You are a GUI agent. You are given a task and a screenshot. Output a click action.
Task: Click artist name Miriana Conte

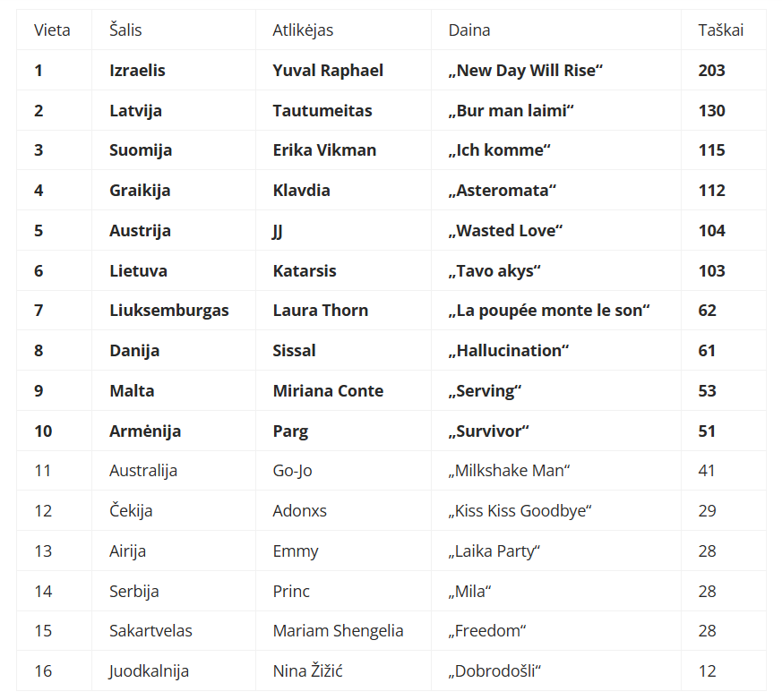328,390
